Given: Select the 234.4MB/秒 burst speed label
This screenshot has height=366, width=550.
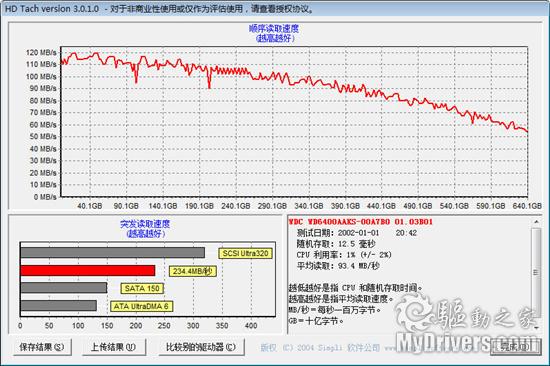Looking at the screenshot, I should pos(193,271).
